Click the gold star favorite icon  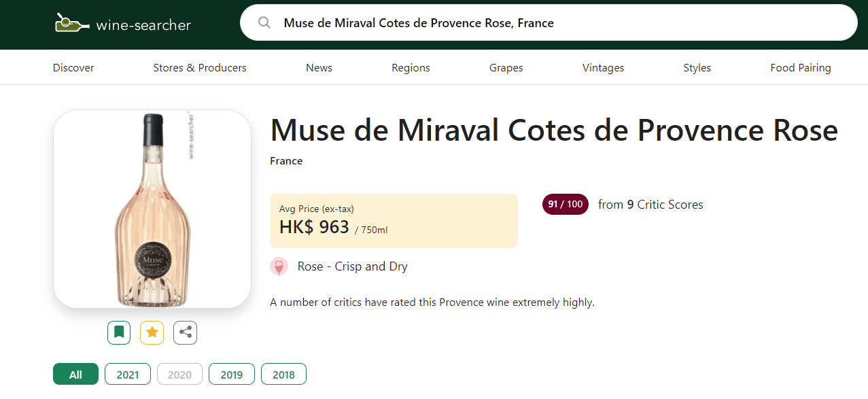coord(152,332)
